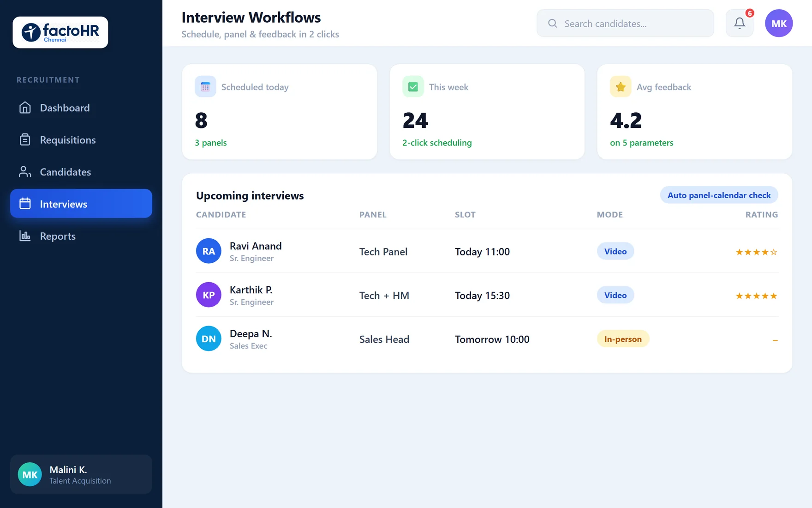
Task: Click the Auto panel-calendar check button
Action: (719, 195)
